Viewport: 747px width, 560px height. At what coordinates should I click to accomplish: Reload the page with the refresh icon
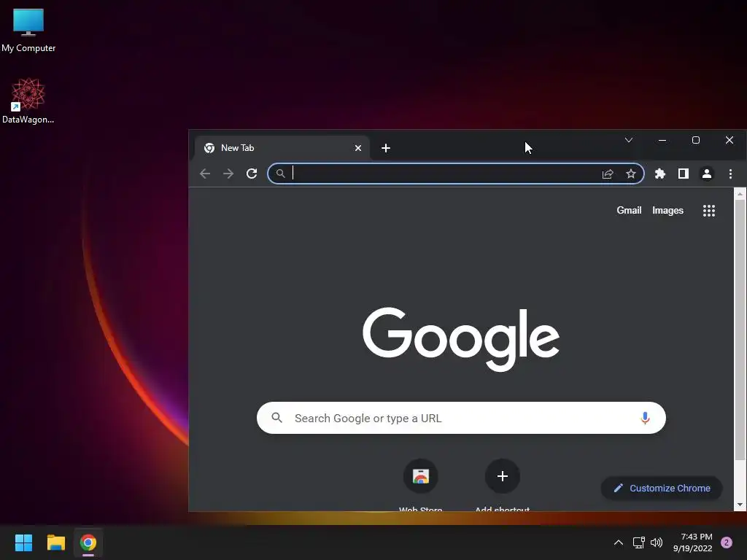[x=252, y=174]
